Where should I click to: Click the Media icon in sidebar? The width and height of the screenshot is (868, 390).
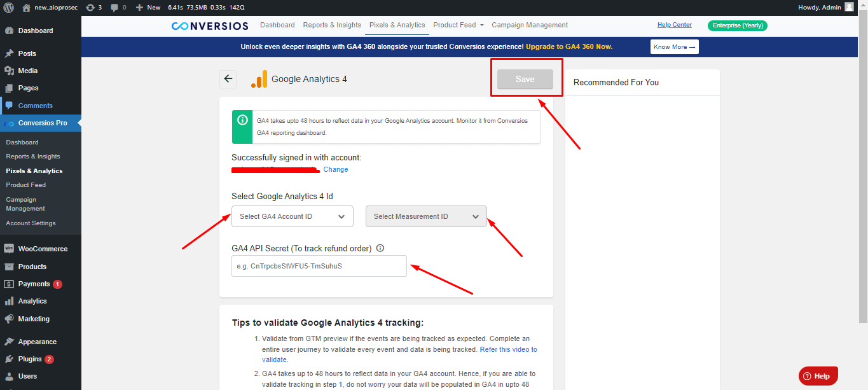[x=9, y=71]
